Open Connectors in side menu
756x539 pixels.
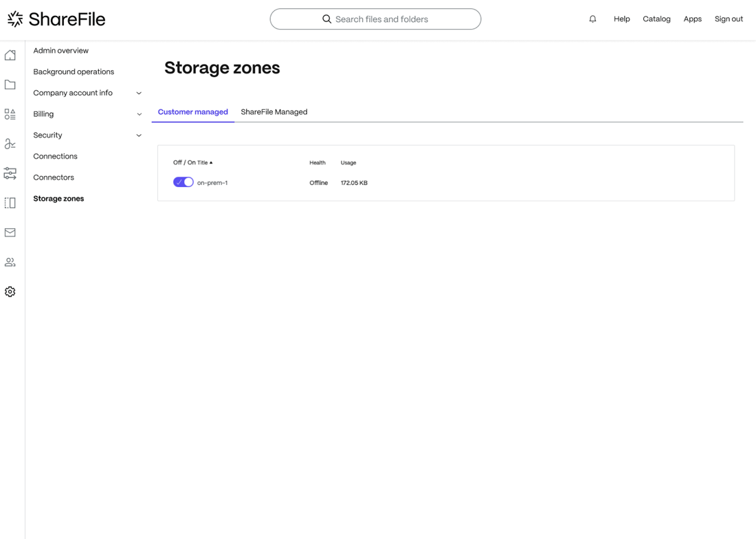[54, 177]
